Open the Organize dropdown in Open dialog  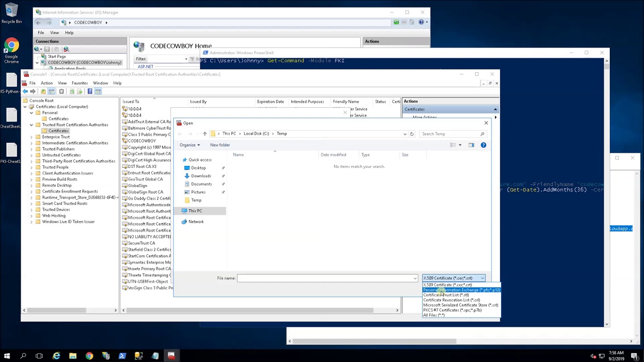tap(190, 145)
